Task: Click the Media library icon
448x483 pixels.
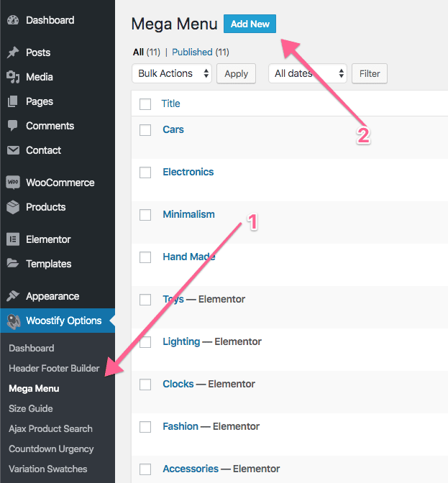Action: [x=13, y=77]
